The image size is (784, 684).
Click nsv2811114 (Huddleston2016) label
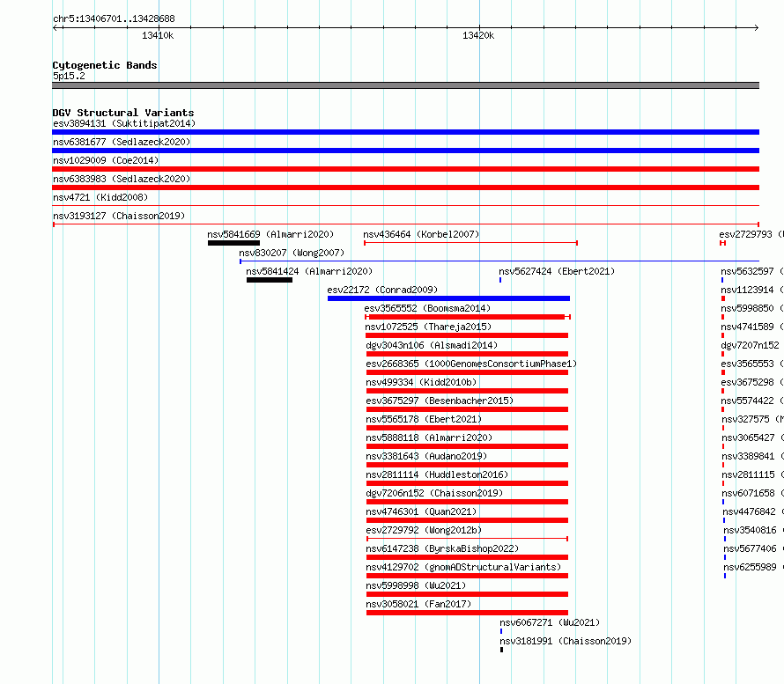tap(437, 474)
